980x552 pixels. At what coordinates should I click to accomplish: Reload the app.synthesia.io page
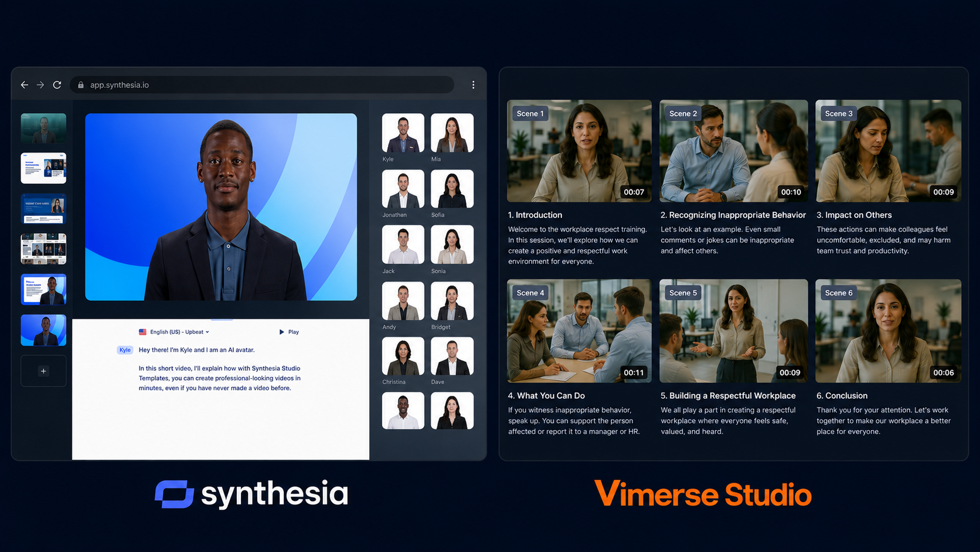click(x=57, y=85)
